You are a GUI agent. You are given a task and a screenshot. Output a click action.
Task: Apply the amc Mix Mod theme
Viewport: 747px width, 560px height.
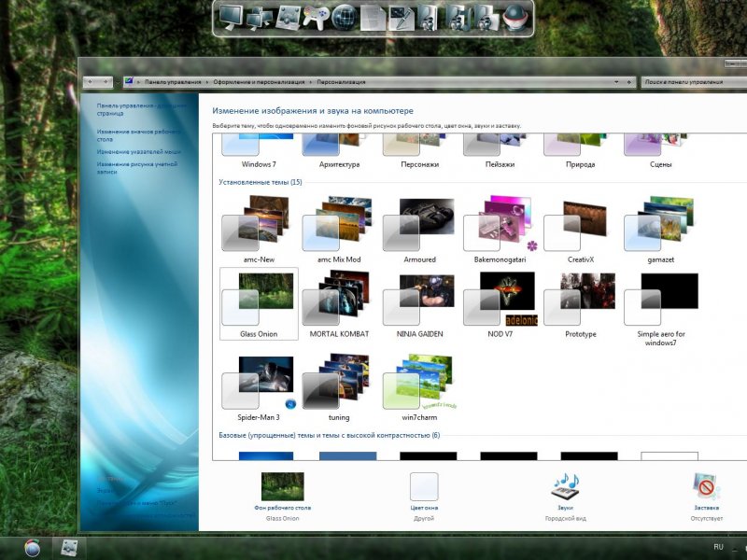pos(339,229)
